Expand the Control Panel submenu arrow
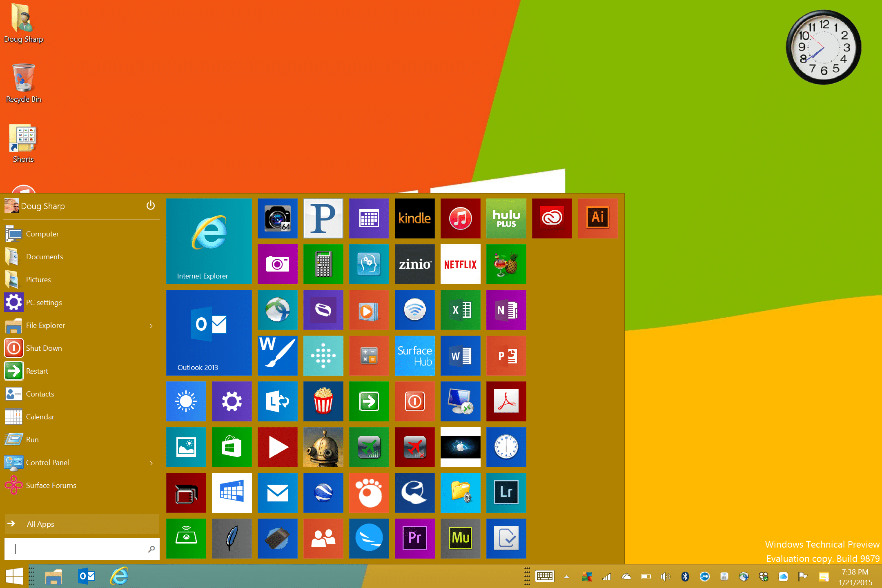 click(151, 463)
